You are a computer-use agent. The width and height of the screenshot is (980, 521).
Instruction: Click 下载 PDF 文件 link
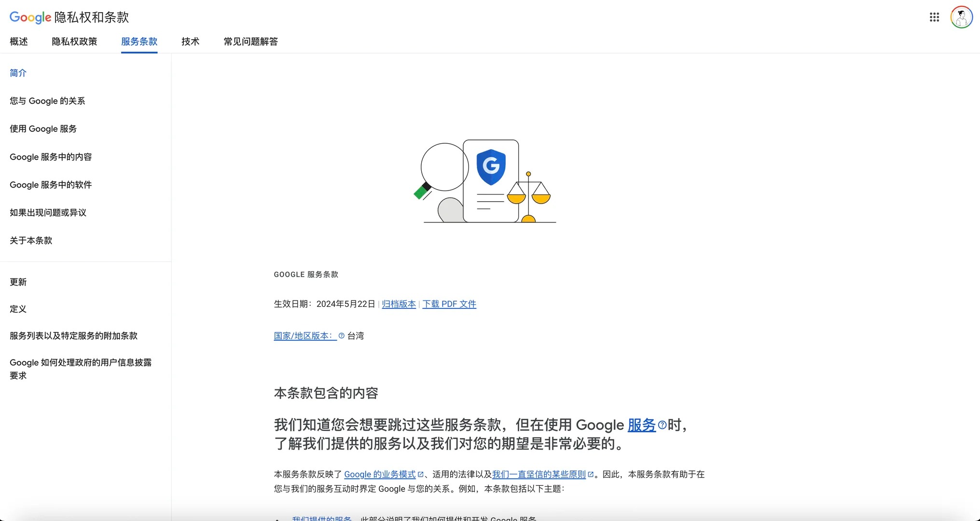click(x=449, y=304)
